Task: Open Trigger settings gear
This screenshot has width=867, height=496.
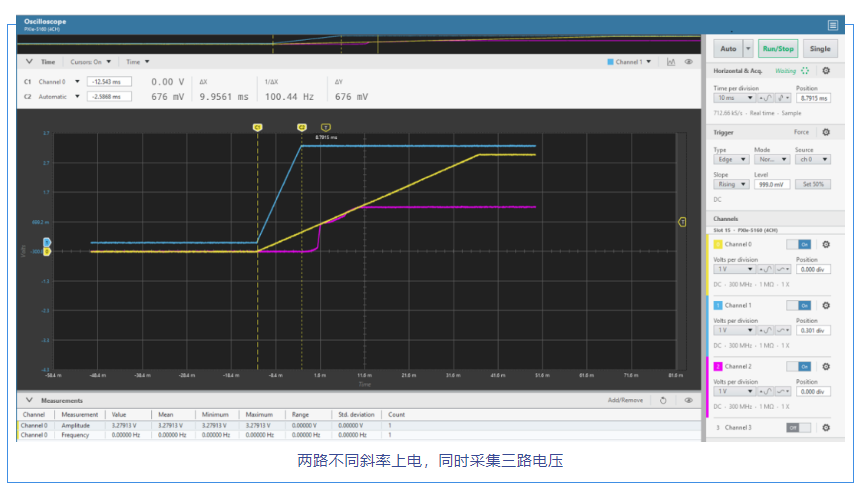Action: [826, 132]
